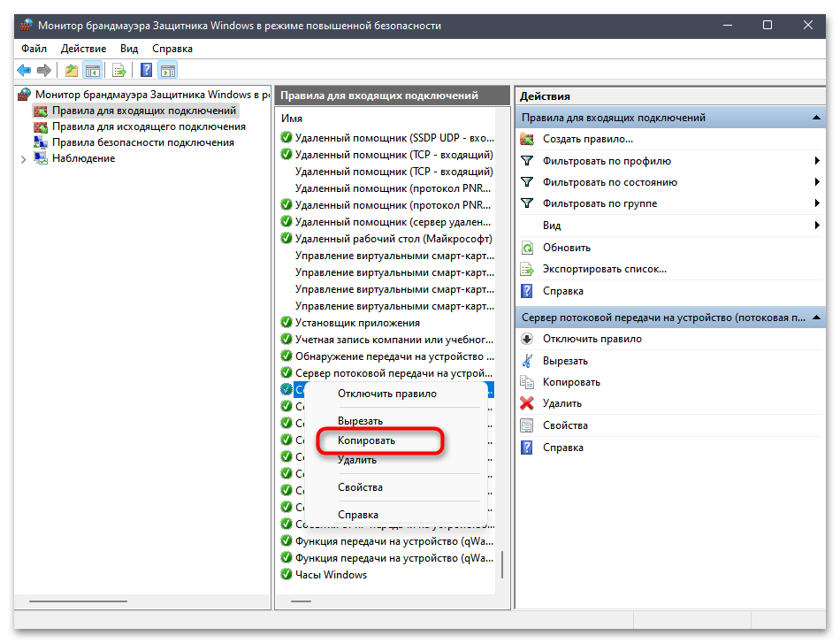Viewport: 840px width, 643px height.
Task: Click the blue Help toolbar icon
Action: click(x=146, y=71)
